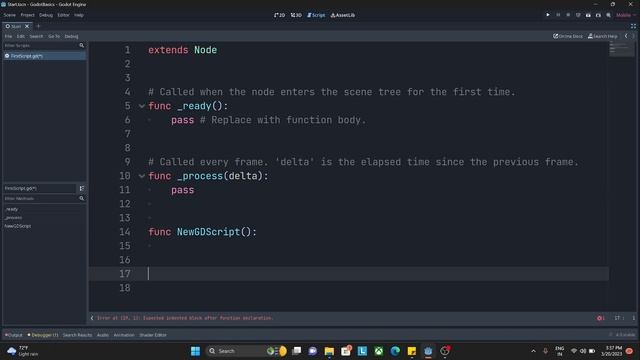The height and width of the screenshot is (360, 640).
Task: Jump to NewGDScript in methods list
Action: [x=18, y=226]
